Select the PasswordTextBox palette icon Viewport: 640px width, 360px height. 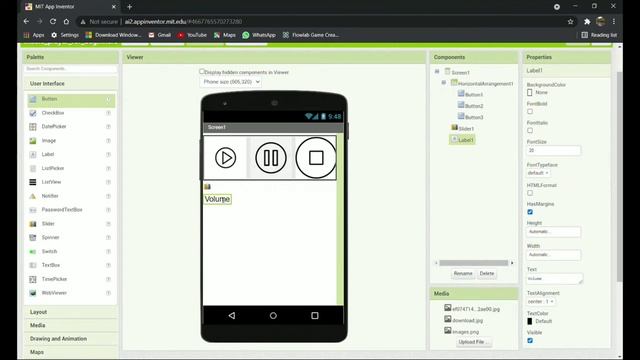click(33, 210)
